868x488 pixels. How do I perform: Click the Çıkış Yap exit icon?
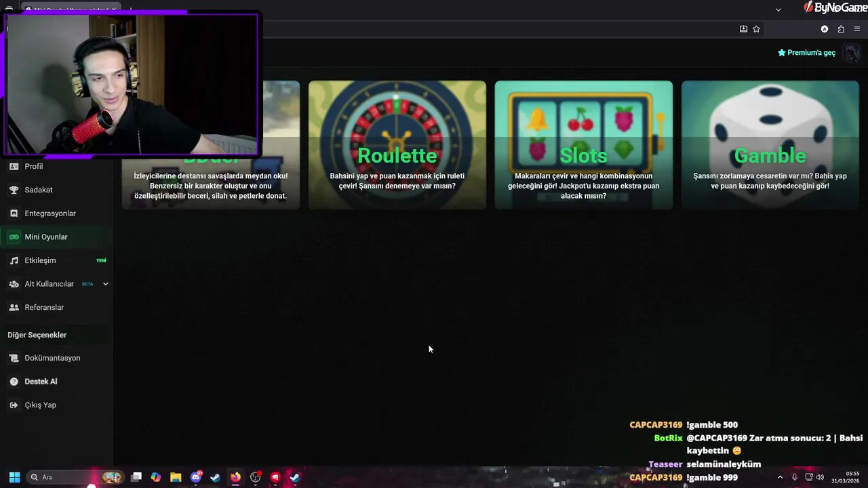pos(14,405)
